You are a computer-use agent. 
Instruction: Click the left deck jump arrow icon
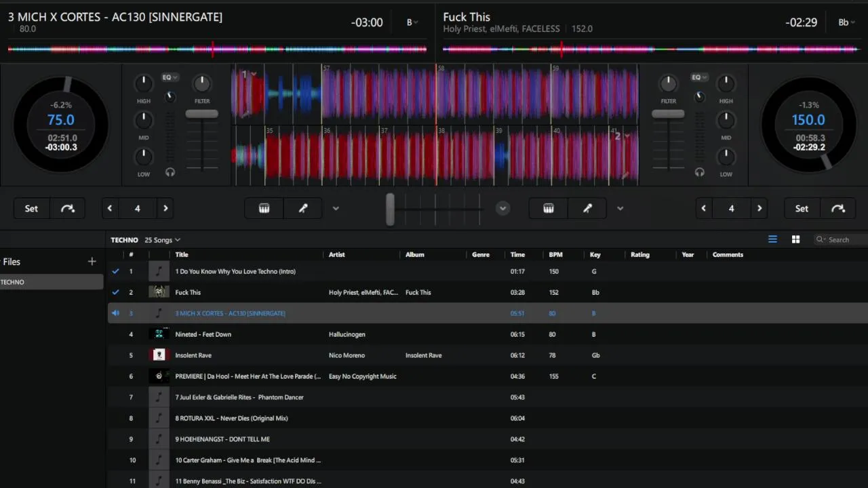(68, 209)
